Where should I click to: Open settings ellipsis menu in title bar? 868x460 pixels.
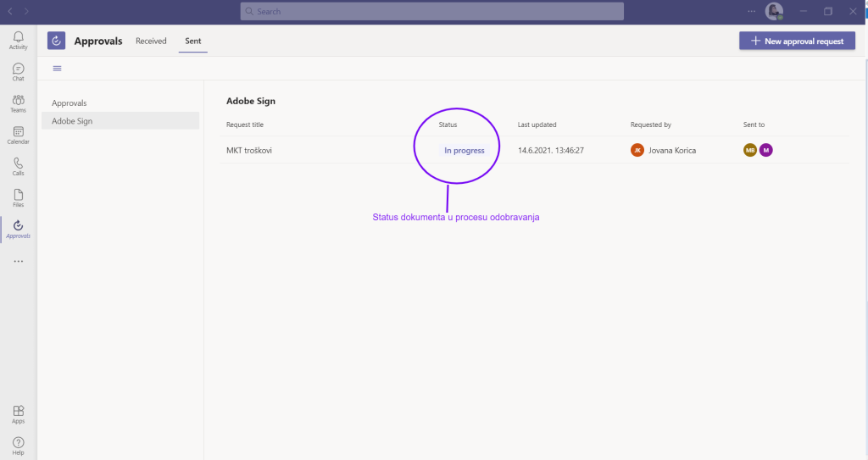tap(751, 12)
